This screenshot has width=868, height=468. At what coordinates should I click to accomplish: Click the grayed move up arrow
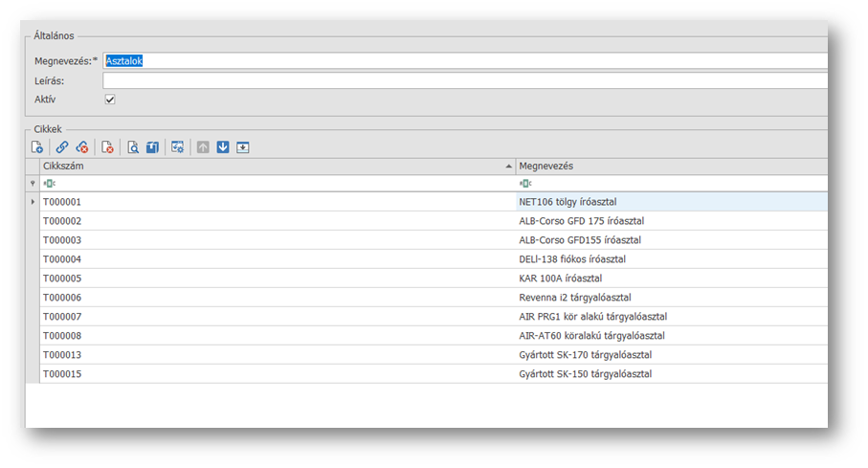pyautogui.click(x=203, y=147)
